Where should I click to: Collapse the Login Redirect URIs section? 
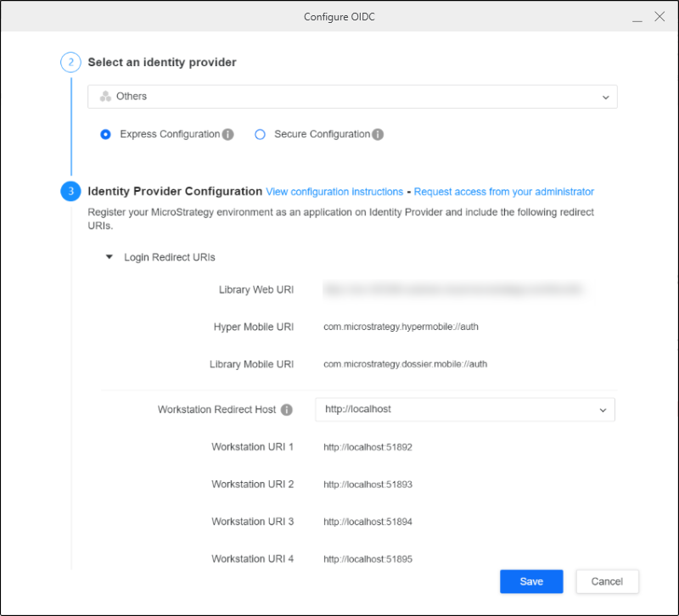pos(109,257)
